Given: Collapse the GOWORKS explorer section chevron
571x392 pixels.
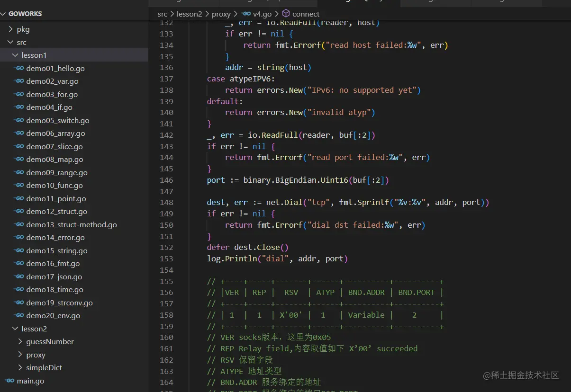Looking at the screenshot, I should click(x=4, y=14).
